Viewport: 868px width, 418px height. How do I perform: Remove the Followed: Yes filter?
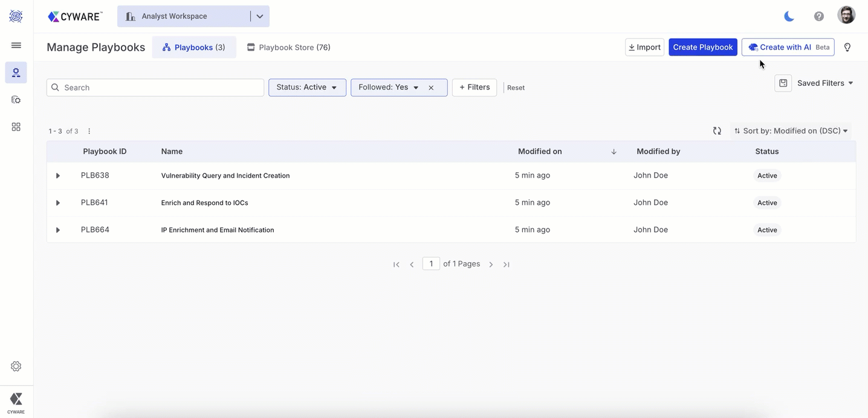pos(431,88)
